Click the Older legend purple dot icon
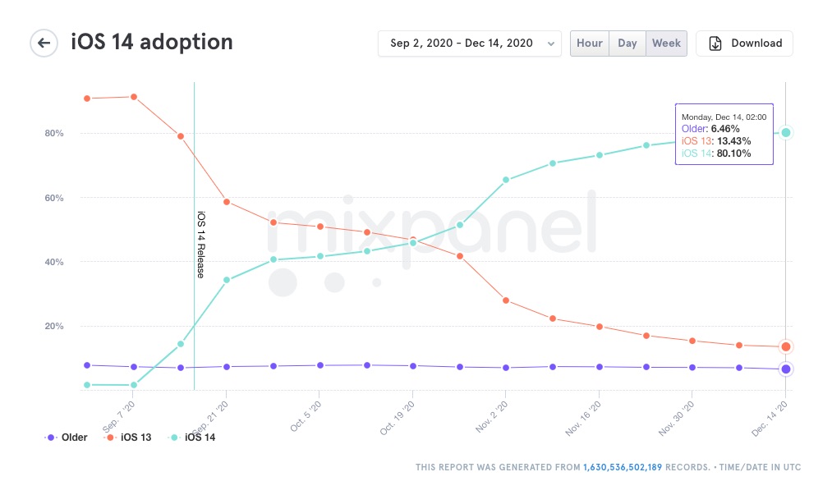 pyautogui.click(x=51, y=438)
